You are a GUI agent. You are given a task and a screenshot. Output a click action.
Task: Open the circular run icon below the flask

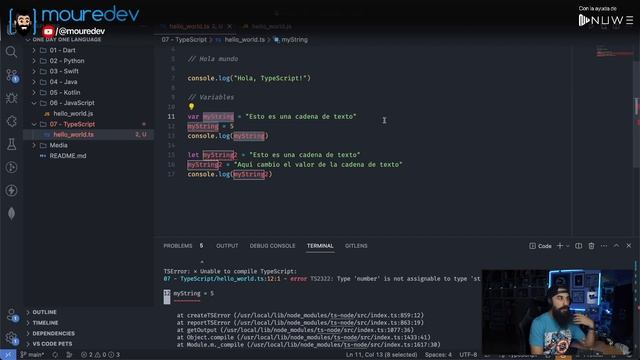tap(11, 167)
